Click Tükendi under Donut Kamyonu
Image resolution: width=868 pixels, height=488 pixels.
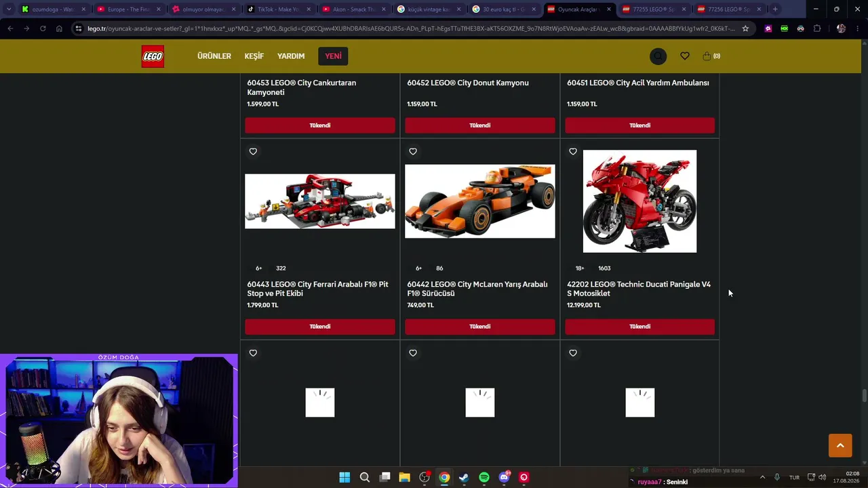480,125
